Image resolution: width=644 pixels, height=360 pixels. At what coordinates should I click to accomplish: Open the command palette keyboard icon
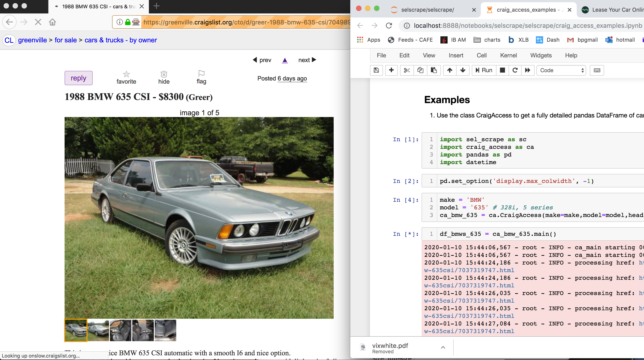(x=597, y=70)
